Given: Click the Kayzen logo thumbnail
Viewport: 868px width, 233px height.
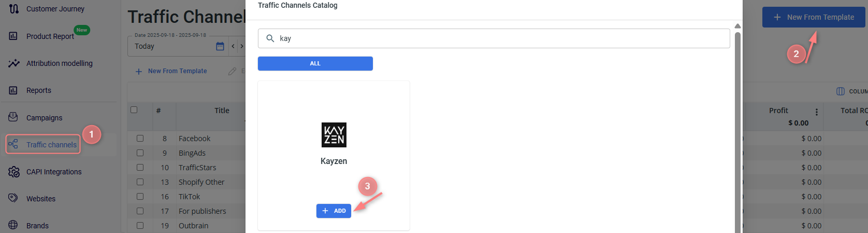Looking at the screenshot, I should tap(334, 135).
